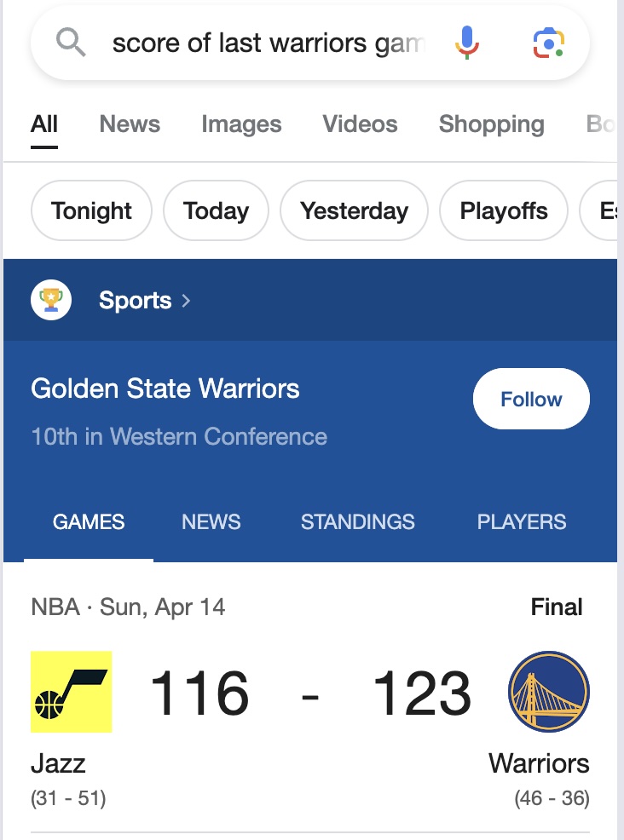Switch to the News search tab

[130, 124]
